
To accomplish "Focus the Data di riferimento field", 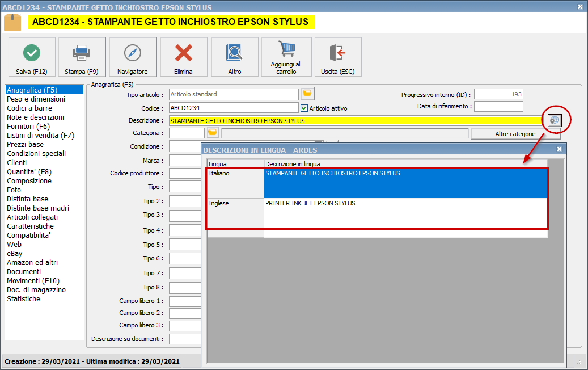I will (498, 106).
